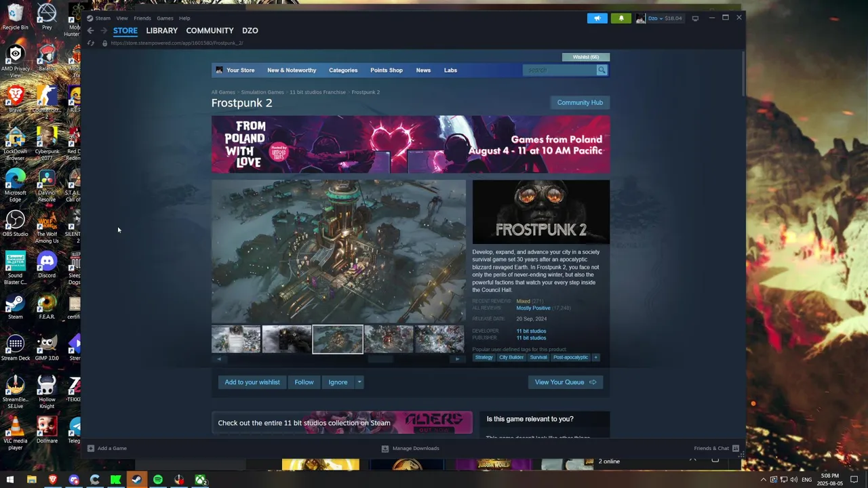Click the Big Picture mode monitor icon
Image resolution: width=868 pixels, height=488 pixels.
click(695, 18)
